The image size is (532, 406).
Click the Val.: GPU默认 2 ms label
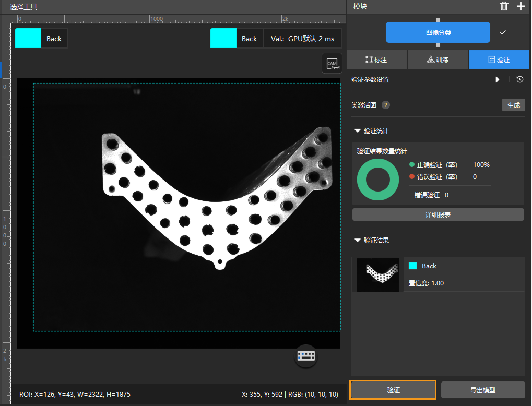302,39
